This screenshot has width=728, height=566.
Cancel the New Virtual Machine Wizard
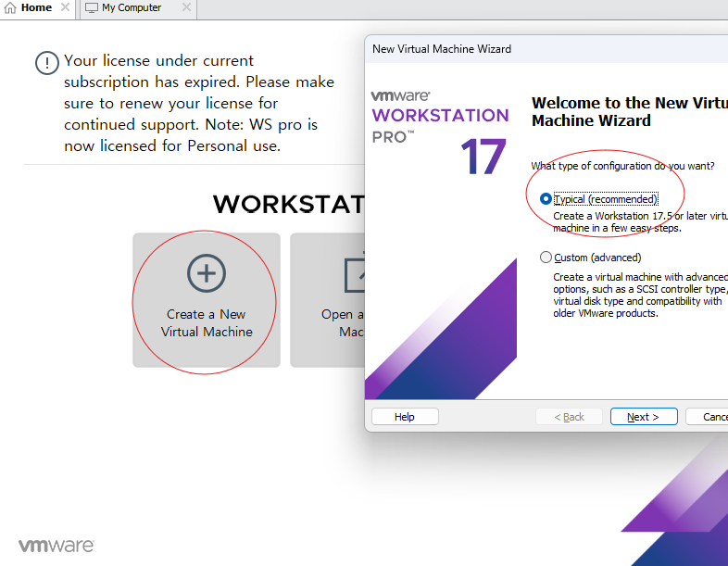click(x=707, y=417)
